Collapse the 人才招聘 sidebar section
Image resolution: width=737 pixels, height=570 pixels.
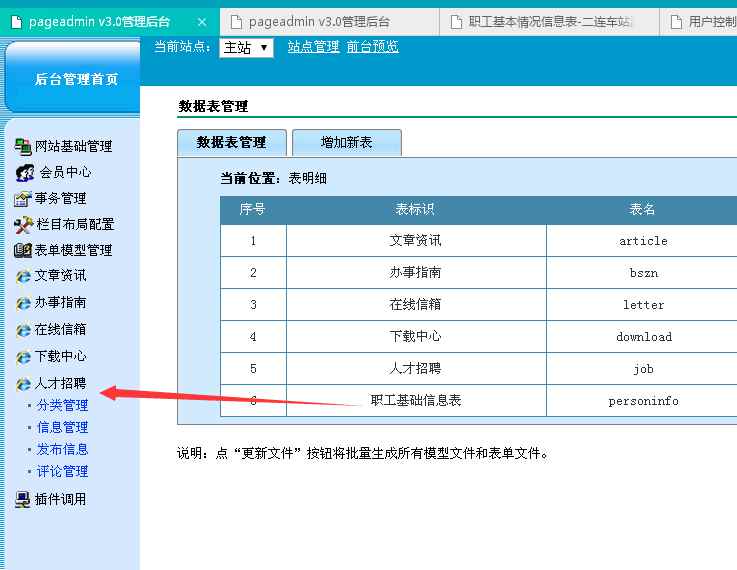click(60, 383)
